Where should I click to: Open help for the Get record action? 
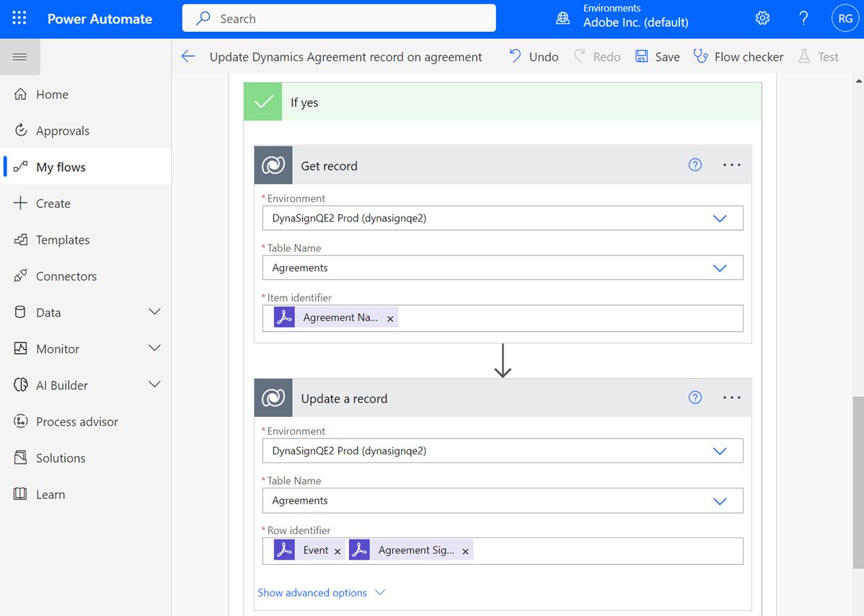695,164
